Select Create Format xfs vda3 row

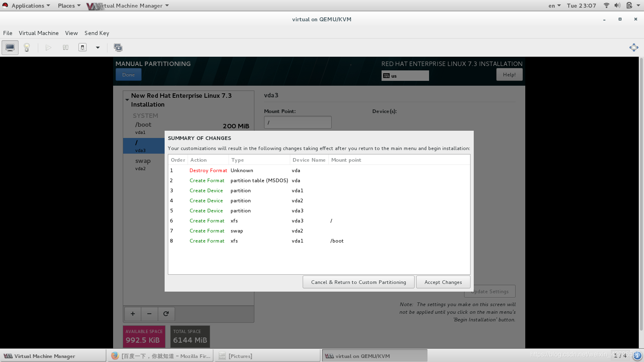[319, 221]
